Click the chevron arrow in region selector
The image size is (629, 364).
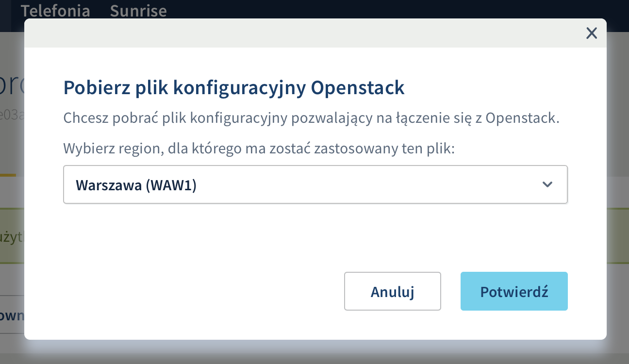click(547, 184)
